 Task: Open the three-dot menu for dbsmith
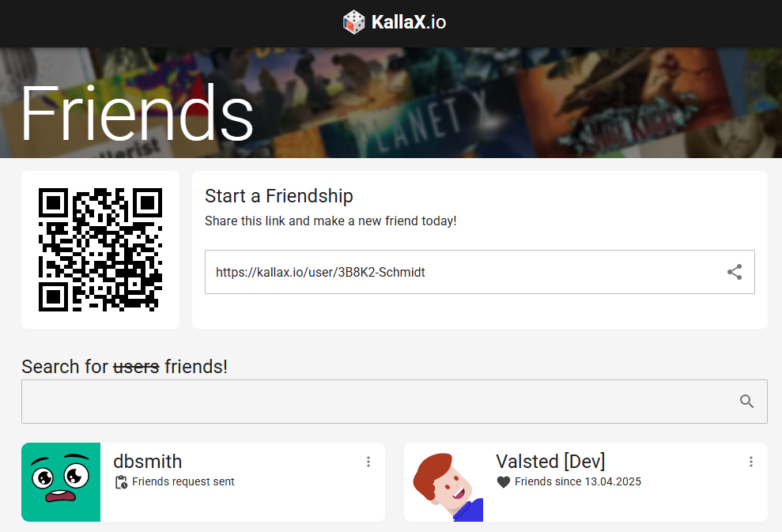click(368, 462)
